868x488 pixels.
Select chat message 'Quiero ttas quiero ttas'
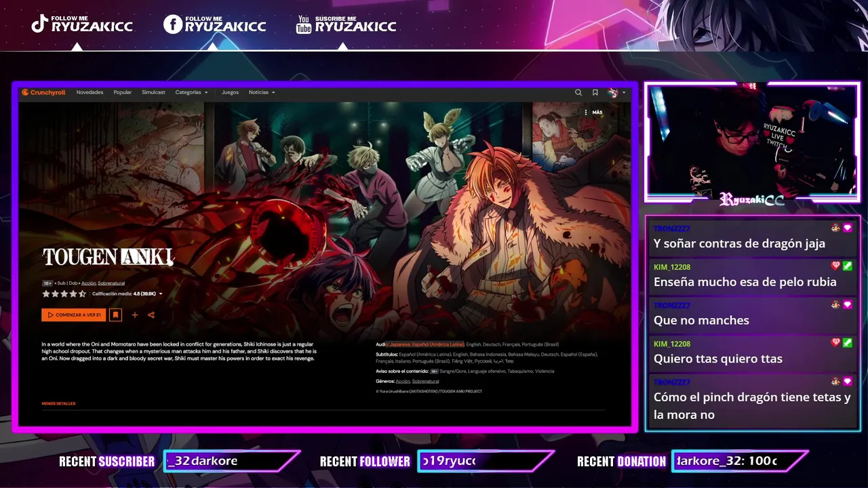(717, 359)
